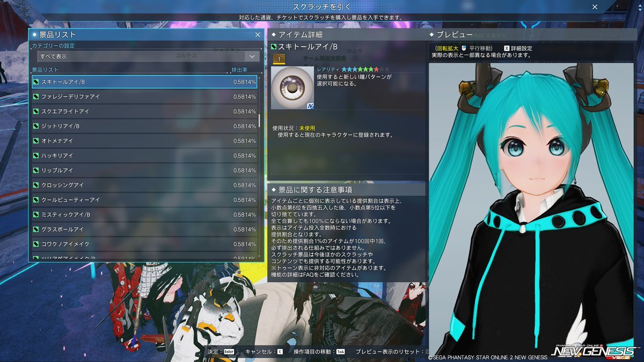
Task: Click the クロッシングアイ row icon
Action: [36, 185]
